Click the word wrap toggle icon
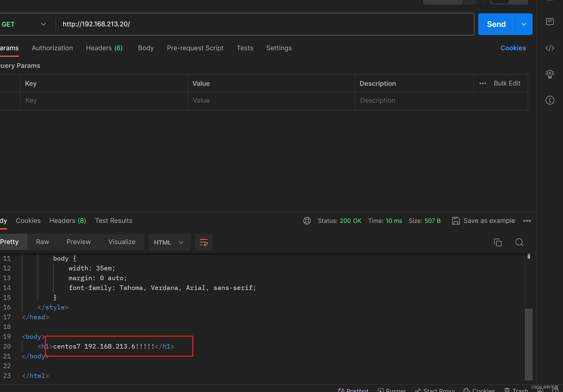Viewport: 563px width, 392px height. [x=204, y=242]
